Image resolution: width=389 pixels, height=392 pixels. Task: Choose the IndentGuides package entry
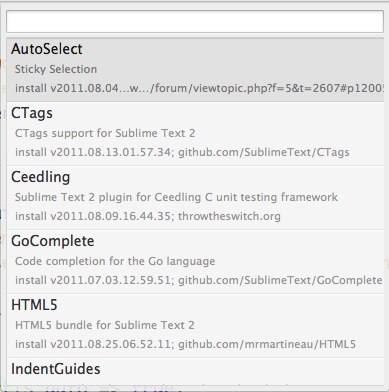[195, 372]
